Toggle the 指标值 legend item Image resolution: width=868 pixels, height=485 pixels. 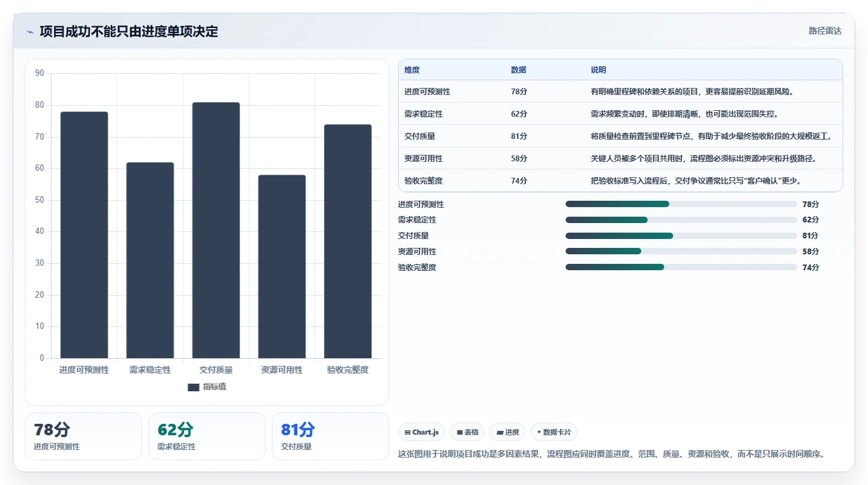point(207,387)
